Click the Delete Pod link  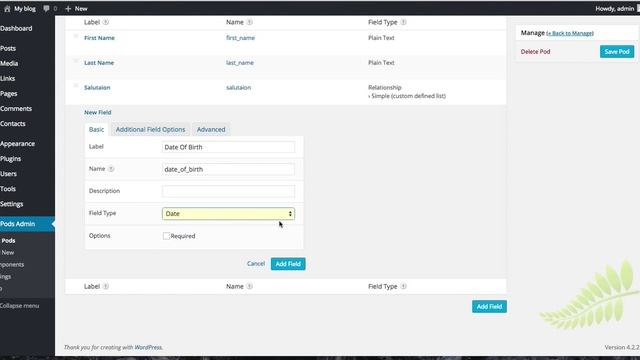pos(535,51)
